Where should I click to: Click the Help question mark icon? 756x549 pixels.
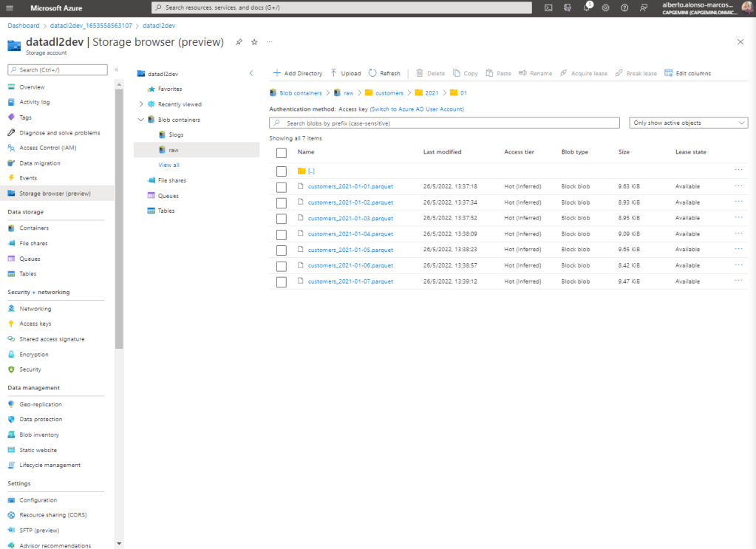tap(624, 7)
